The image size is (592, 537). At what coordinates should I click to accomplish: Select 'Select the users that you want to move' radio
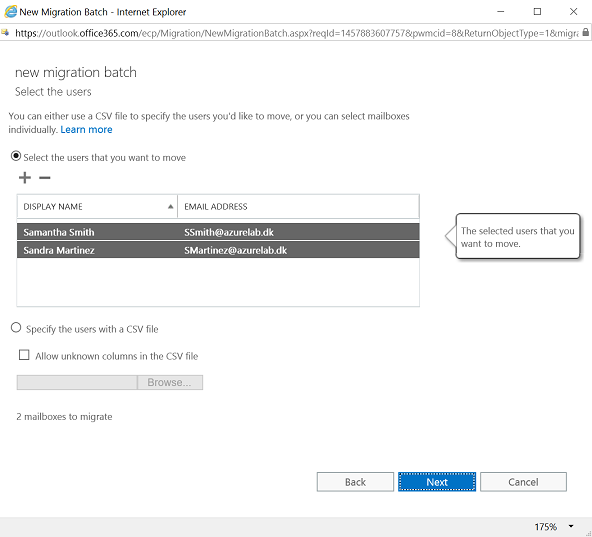click(x=16, y=156)
